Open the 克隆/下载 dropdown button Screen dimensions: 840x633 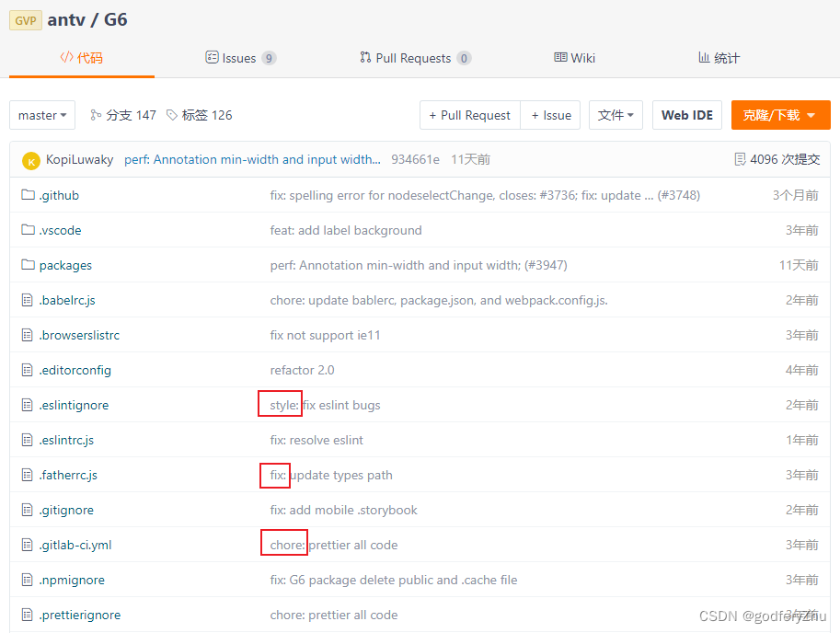780,115
